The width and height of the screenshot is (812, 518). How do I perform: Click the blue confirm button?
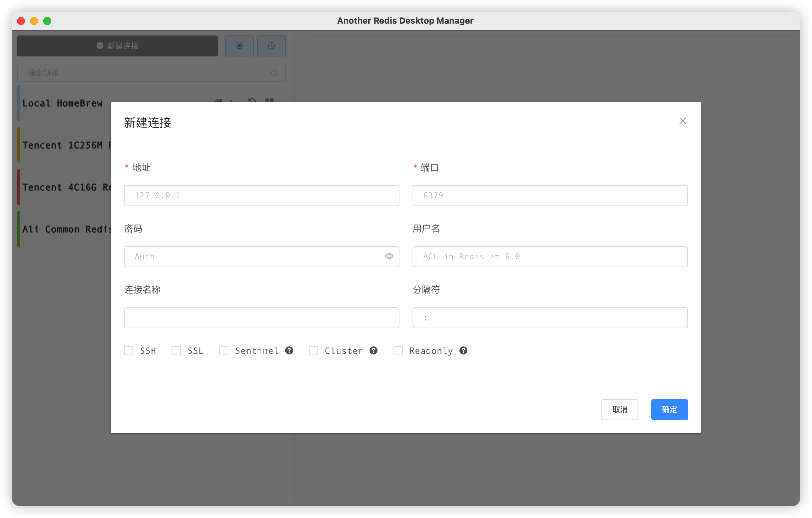point(669,409)
